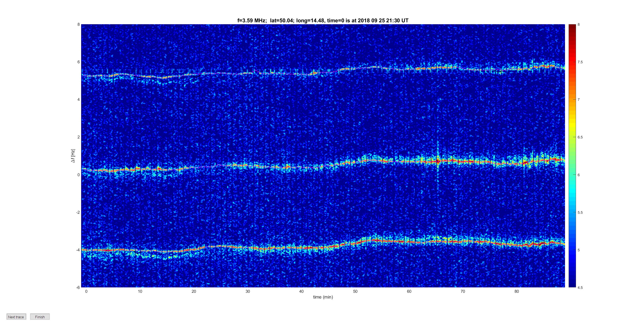Select the plot title text
644x323 pixels.
(323, 21)
